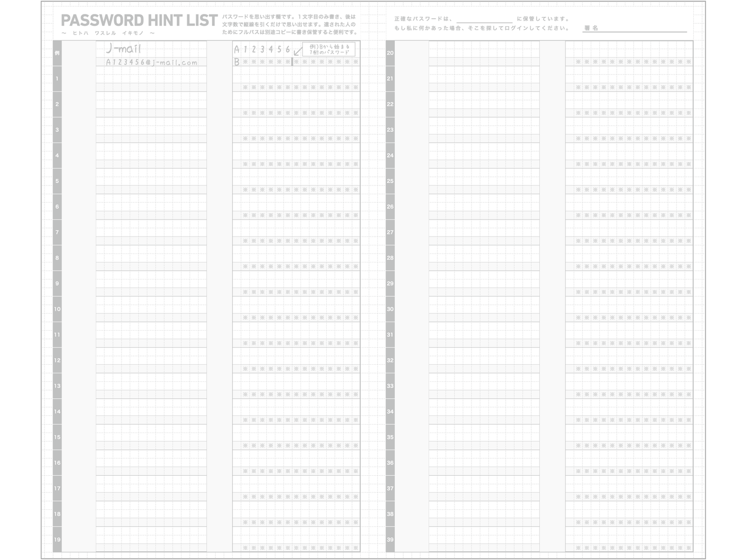Click row number 32 label
This screenshot has width=747, height=560.
(x=390, y=361)
